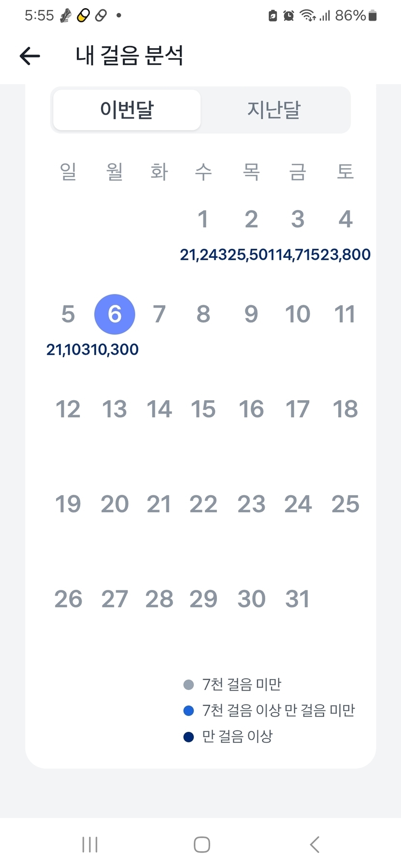Tap the alarm icon in status bar
The height and width of the screenshot is (868, 401).
coord(288,16)
